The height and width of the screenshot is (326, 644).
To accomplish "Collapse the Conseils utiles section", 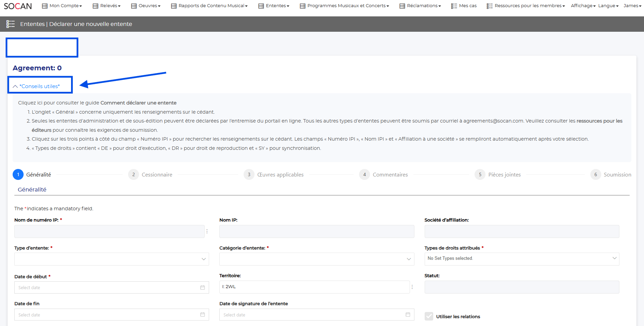I will point(37,86).
